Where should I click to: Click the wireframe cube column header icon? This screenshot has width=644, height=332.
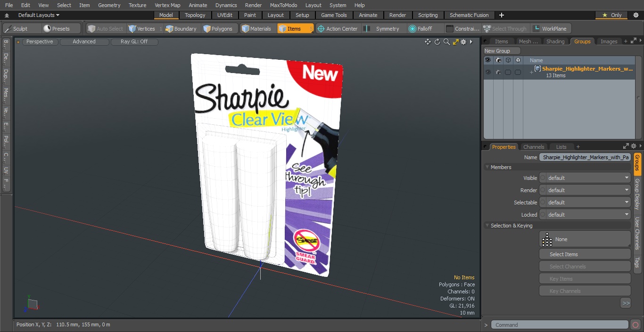point(508,60)
